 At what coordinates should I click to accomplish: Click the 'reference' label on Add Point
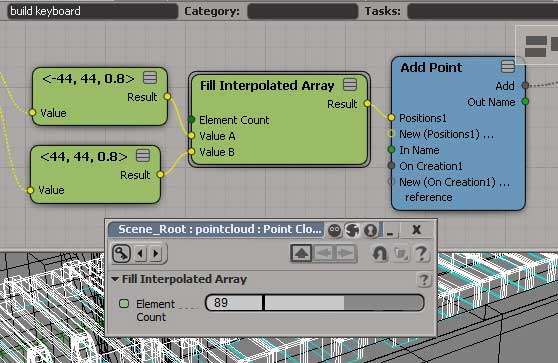click(428, 197)
